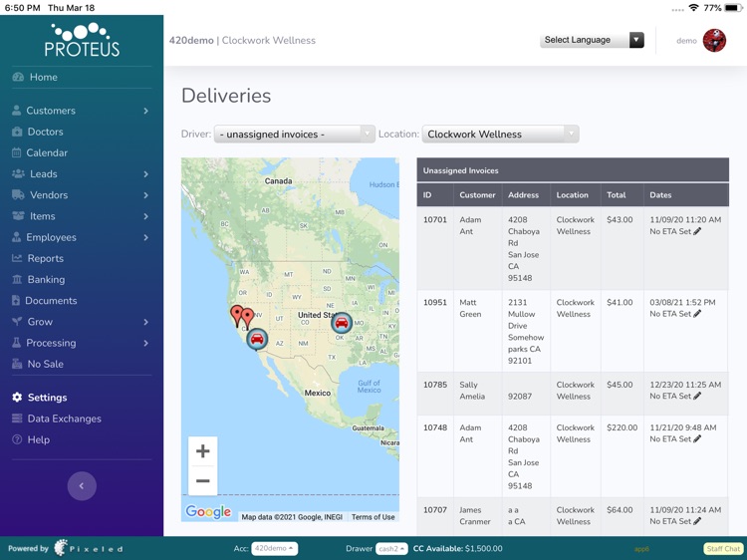Select invoice 10785 for Sally Amelia

coord(434,385)
